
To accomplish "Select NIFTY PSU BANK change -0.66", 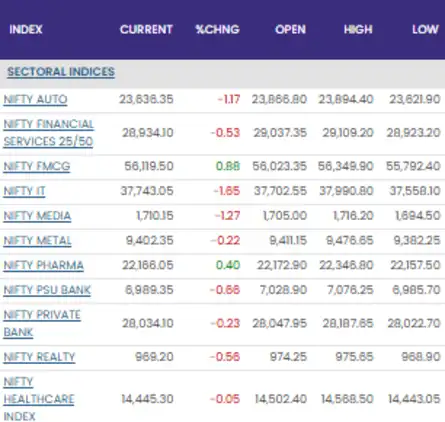I will point(225,290).
